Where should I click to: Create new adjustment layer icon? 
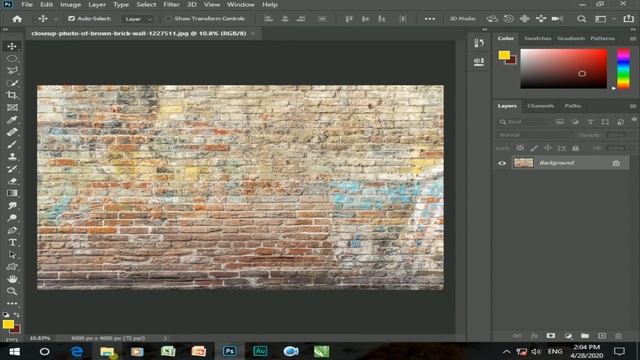(x=568, y=336)
